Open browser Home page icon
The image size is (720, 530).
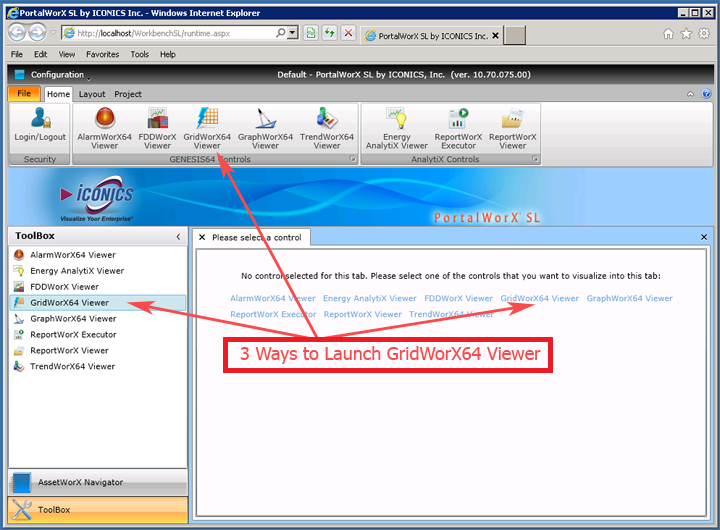669,34
